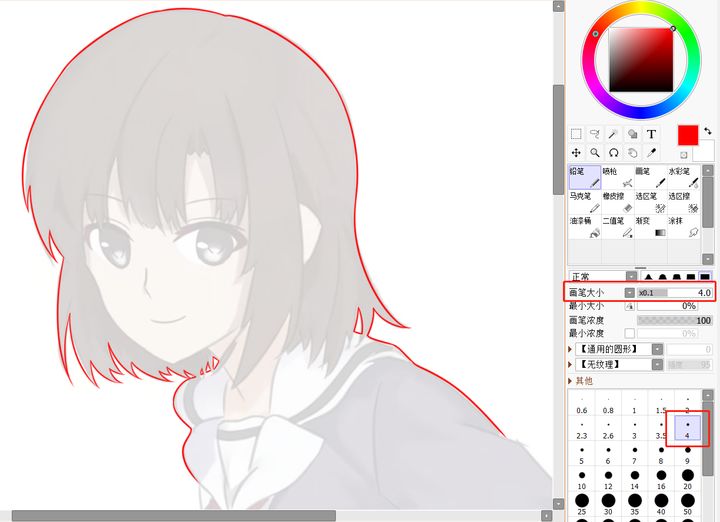Click inside the color saturation square
This screenshot has width=720, height=522.
click(641, 60)
